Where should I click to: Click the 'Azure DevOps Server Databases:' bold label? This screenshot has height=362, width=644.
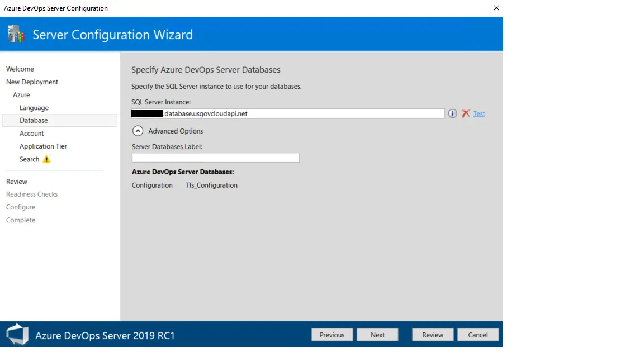[x=183, y=172]
